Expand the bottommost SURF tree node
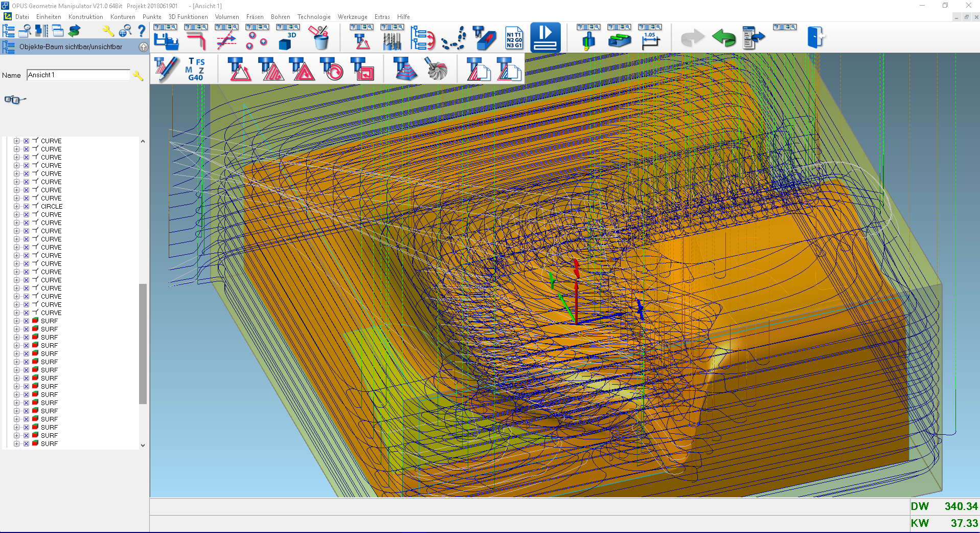 (x=16, y=444)
